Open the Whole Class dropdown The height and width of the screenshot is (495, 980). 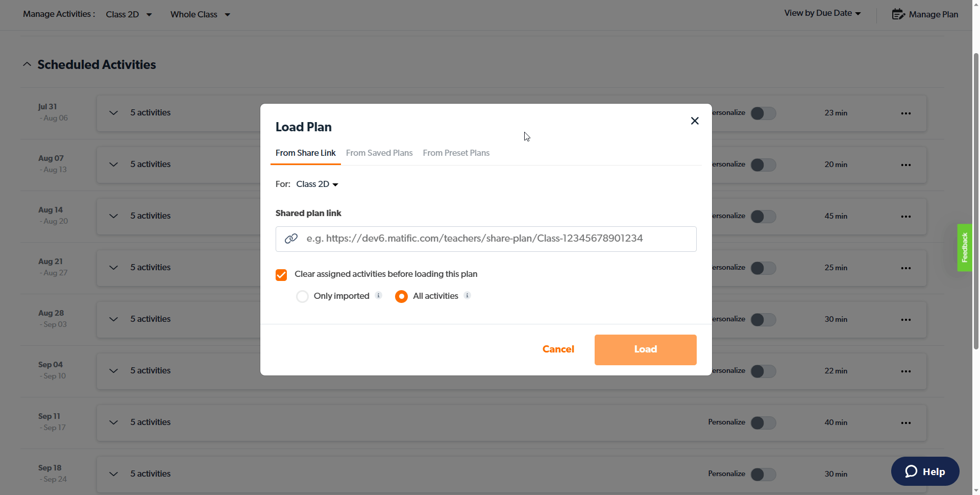click(200, 14)
